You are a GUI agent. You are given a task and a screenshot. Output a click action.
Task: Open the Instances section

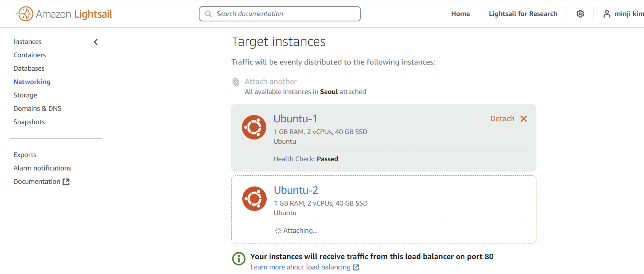(27, 42)
